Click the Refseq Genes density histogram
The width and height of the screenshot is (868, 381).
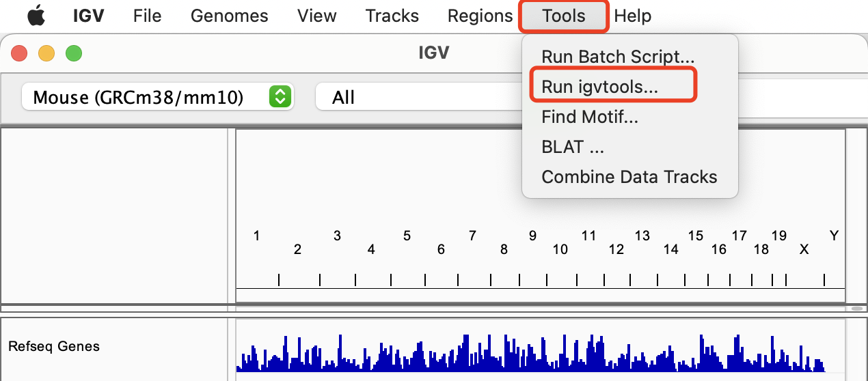[530, 353]
